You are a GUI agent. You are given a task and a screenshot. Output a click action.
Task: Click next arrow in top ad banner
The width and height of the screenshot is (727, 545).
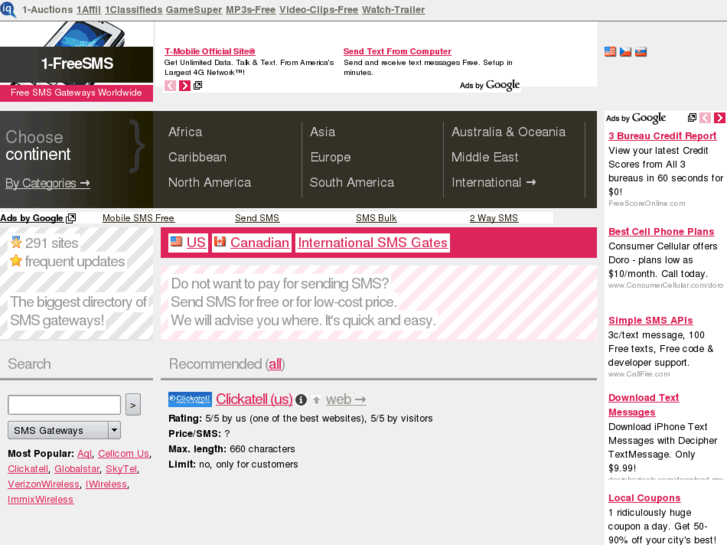click(x=185, y=85)
